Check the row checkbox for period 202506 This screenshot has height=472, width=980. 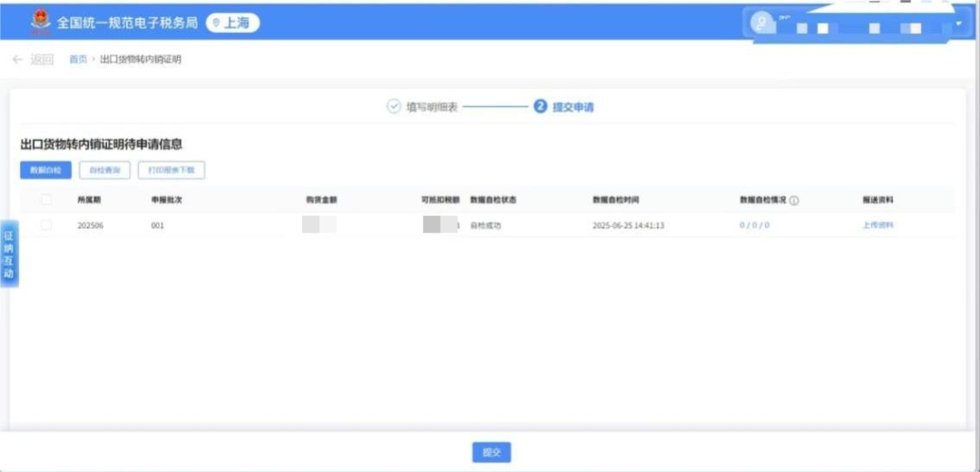click(x=46, y=225)
